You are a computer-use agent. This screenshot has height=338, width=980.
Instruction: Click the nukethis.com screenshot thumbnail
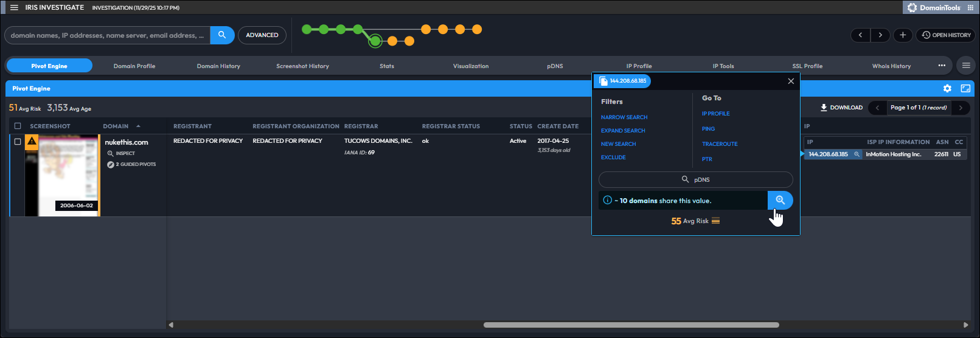(x=62, y=175)
